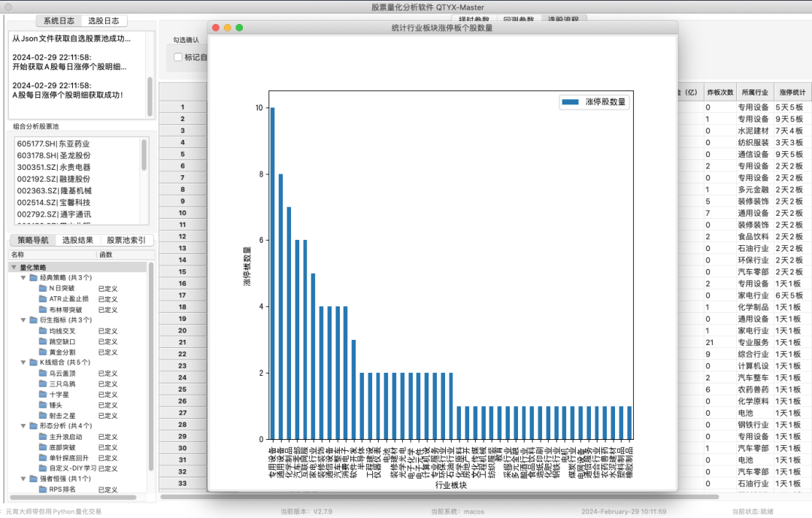
Task: Click the 强者恒强 group folder icon
Action: [34, 479]
